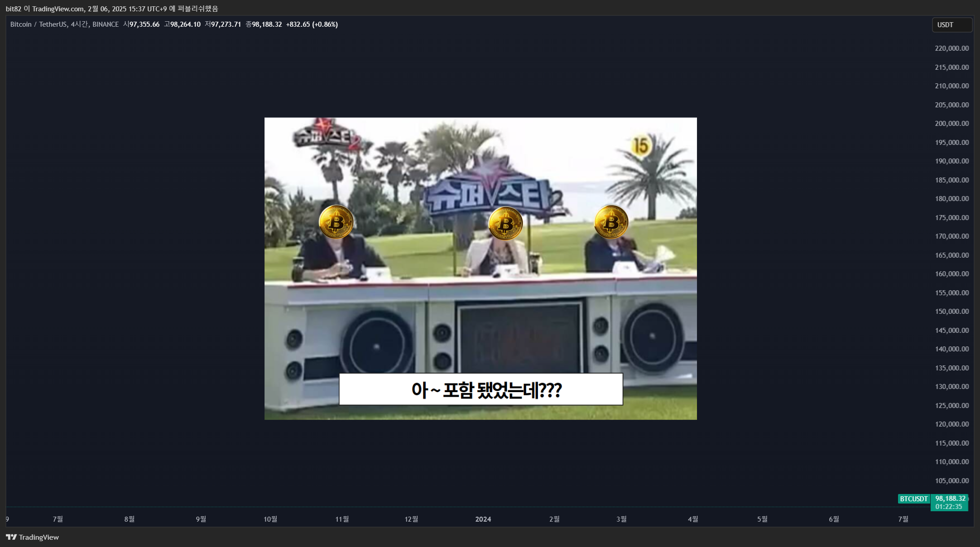Viewport: 980px width, 547px height.
Task: Click the 12월 time axis label
Action: [411, 519]
